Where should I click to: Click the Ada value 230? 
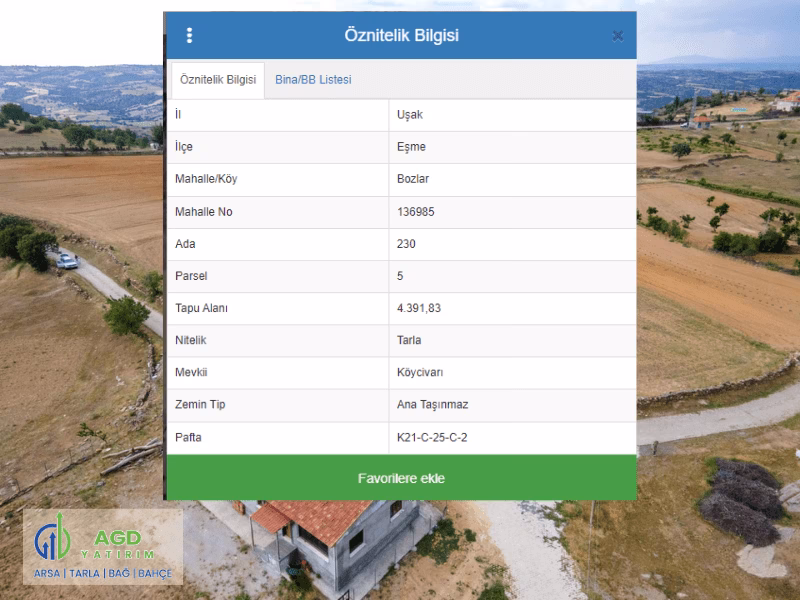406,244
